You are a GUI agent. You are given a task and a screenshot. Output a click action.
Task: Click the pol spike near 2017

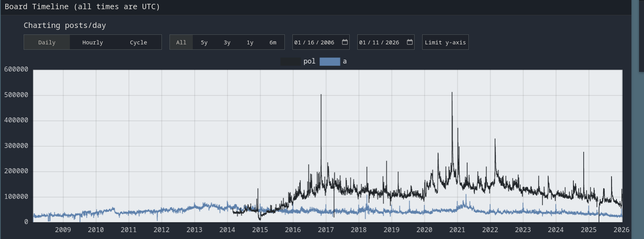(x=321, y=95)
